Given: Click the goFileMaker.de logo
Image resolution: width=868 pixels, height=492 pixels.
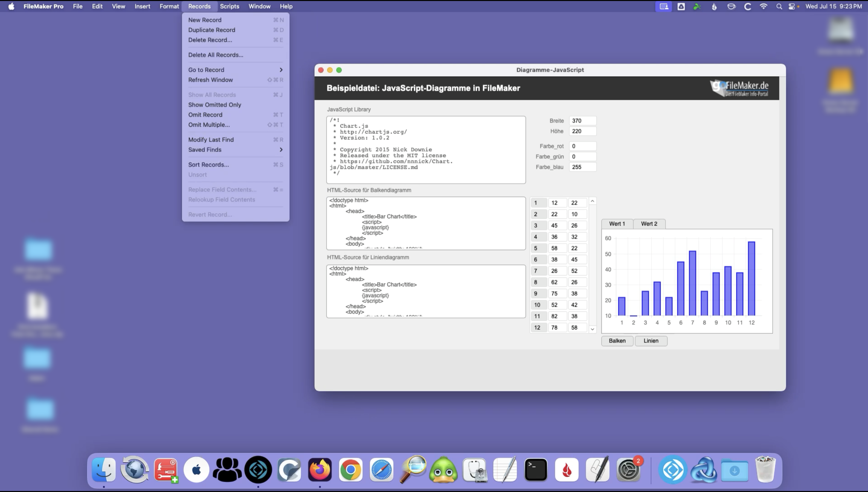Looking at the screenshot, I should (x=739, y=88).
